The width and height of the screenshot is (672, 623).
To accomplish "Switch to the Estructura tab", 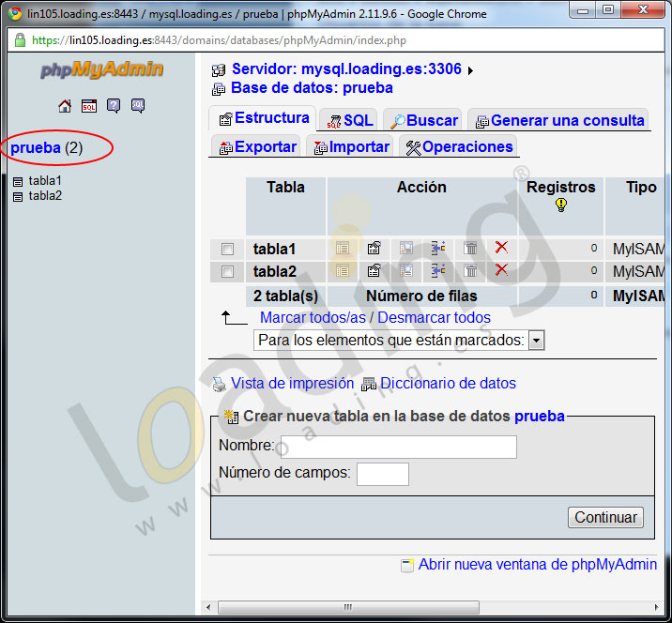I will point(263,118).
